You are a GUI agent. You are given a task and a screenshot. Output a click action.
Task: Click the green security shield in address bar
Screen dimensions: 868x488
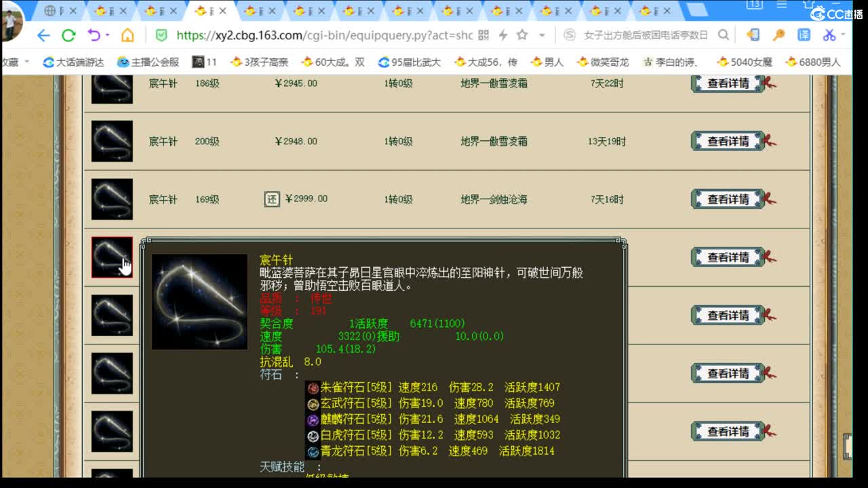coord(161,35)
